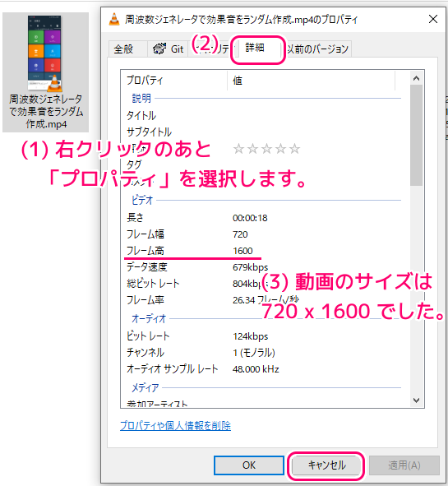The height and width of the screenshot is (486, 448).
Task: Select the フレーム高 row label
Action: coord(145,251)
